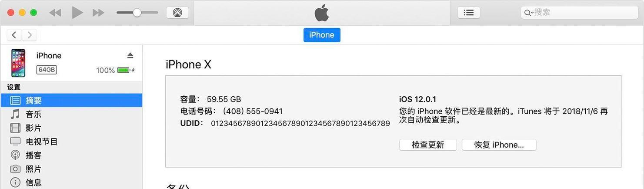The height and width of the screenshot is (189, 644).
Task: Click the rewind playback button
Action: (x=55, y=13)
